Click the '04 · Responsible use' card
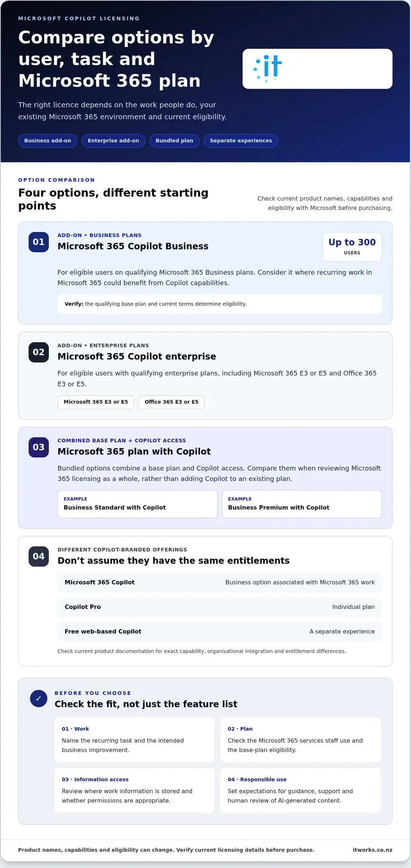This screenshot has height=868, width=411. click(300, 790)
